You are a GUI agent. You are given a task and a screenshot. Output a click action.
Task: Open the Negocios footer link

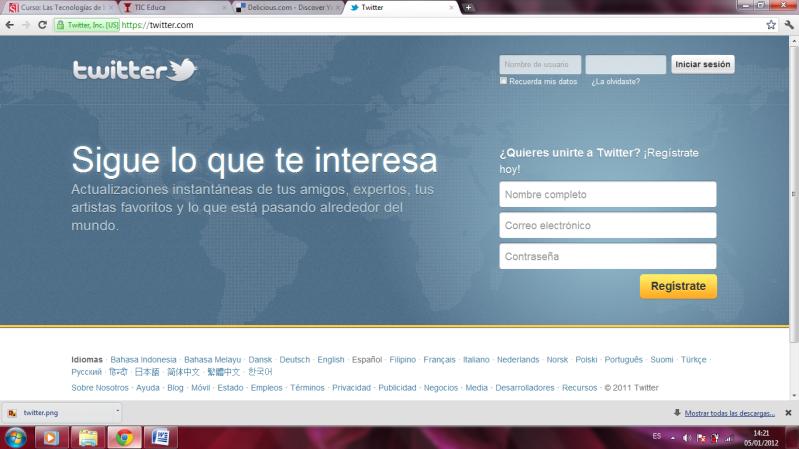pos(441,387)
